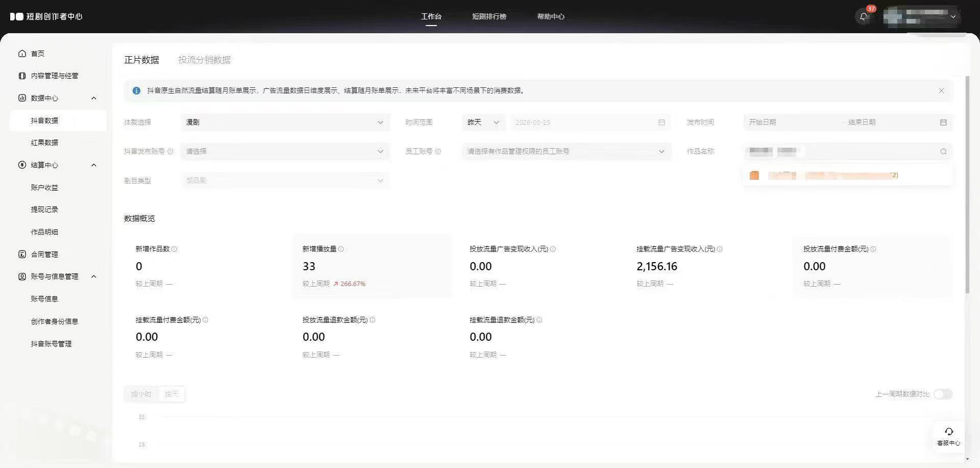Click the 首页 home icon
This screenshot has width=980, height=468.
click(22, 54)
